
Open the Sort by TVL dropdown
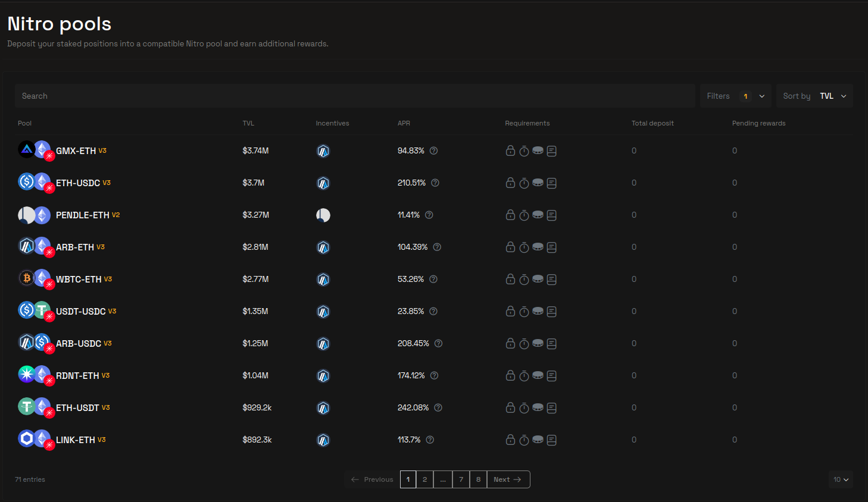point(814,96)
